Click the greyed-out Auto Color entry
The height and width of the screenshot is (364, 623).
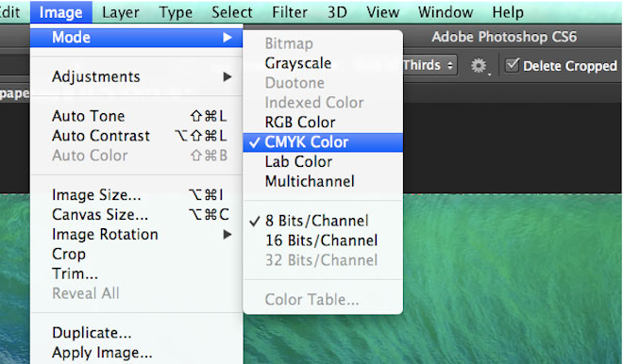[136, 156]
